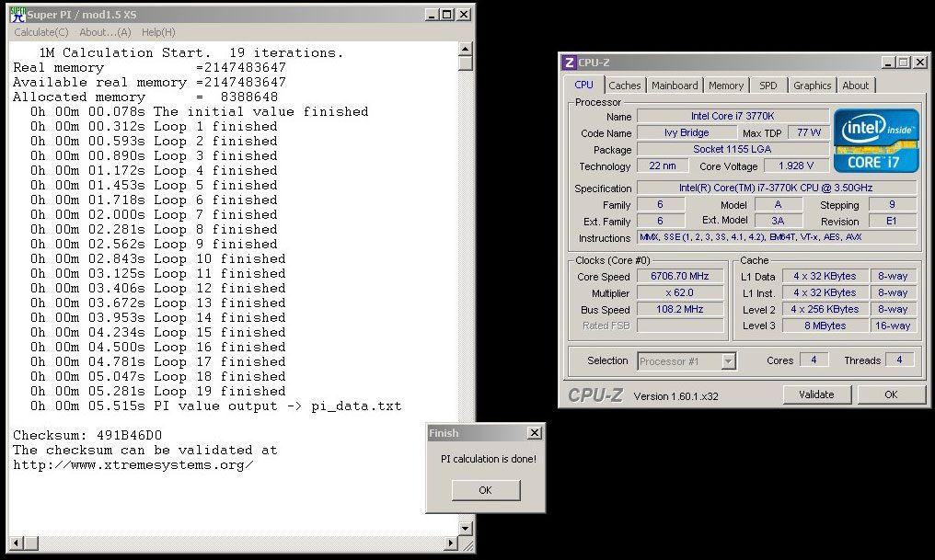Click the 'PI calculation is done!' message
This screenshot has height=560, width=935.
pos(489,459)
